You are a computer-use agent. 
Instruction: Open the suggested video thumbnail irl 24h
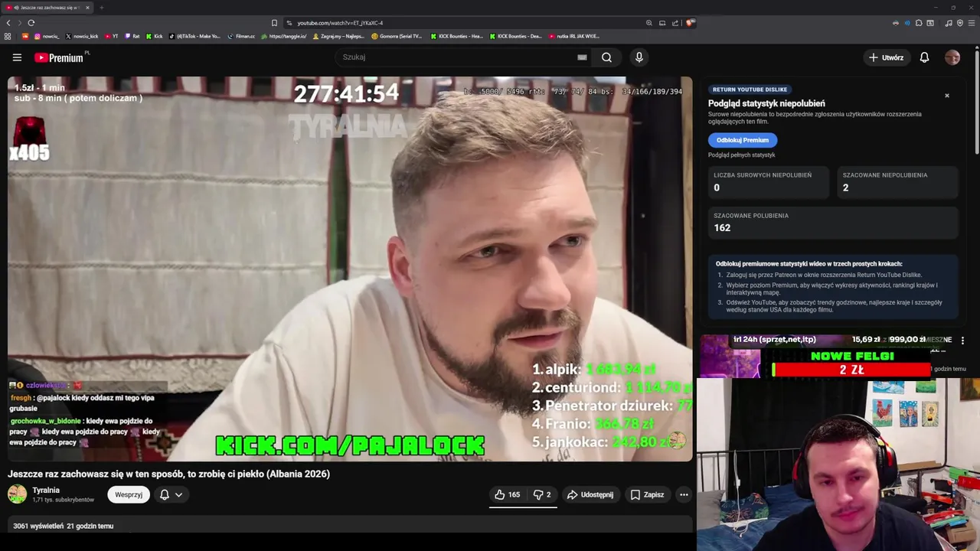729,356
